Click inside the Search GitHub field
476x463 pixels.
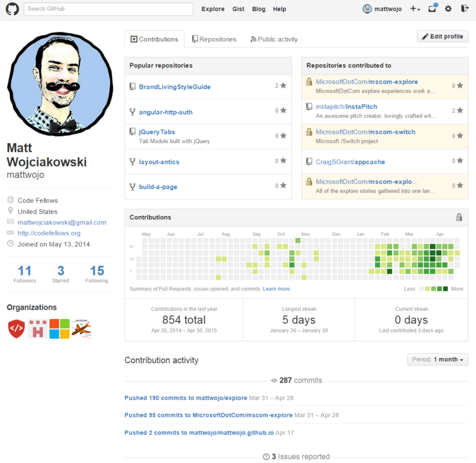[108, 9]
